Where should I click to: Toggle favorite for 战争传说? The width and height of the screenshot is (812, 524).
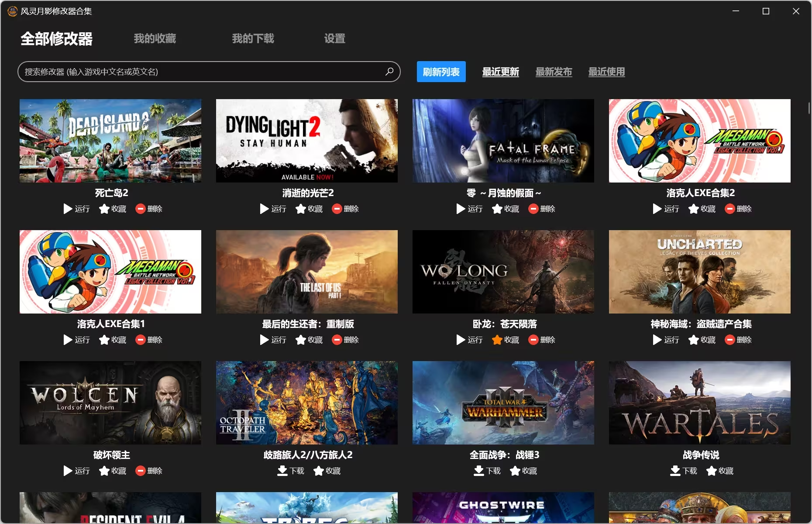pyautogui.click(x=720, y=471)
